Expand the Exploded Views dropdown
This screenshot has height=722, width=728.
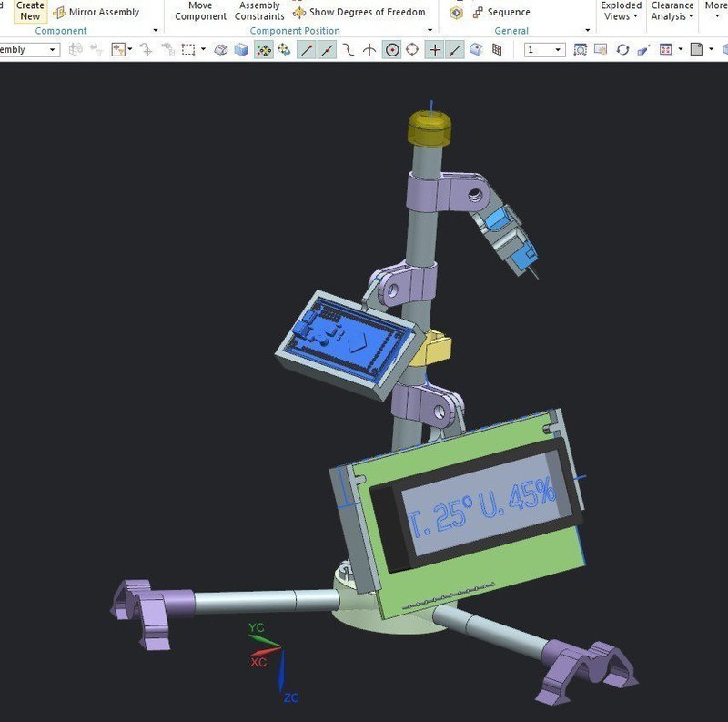tap(622, 11)
